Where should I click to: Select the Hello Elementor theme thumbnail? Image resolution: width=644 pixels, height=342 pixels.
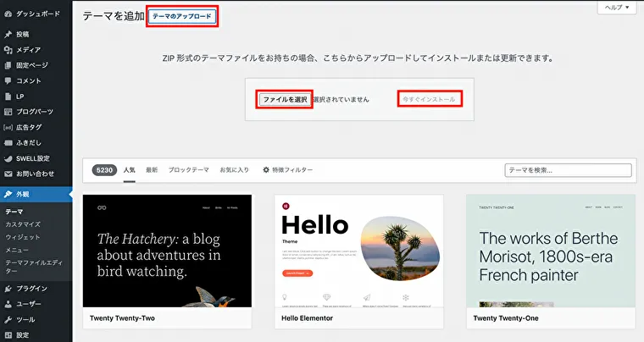tap(359, 251)
